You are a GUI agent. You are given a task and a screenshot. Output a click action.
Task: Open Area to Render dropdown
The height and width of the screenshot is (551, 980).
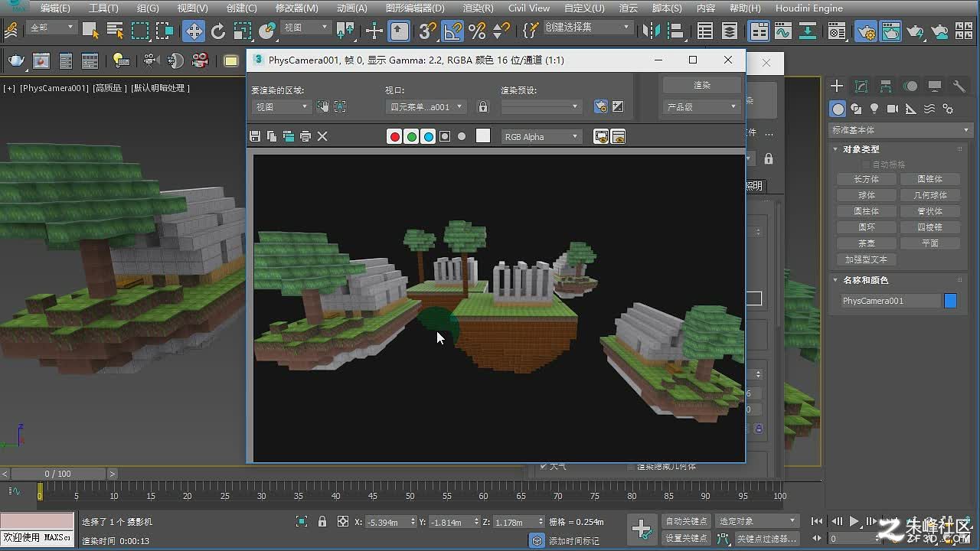[x=281, y=106]
